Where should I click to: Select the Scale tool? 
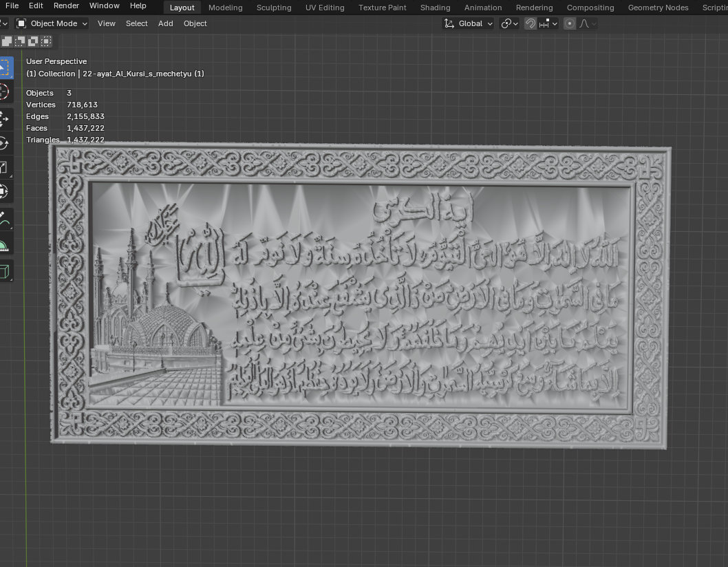(x=8, y=167)
